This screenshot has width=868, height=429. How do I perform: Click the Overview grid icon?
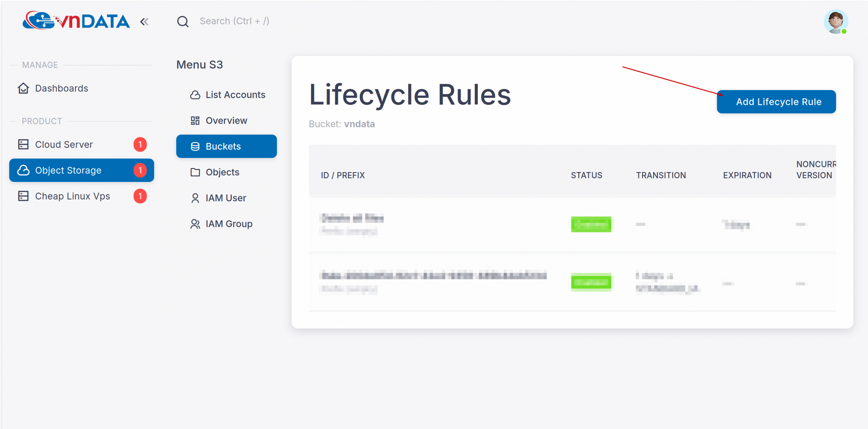click(x=195, y=120)
